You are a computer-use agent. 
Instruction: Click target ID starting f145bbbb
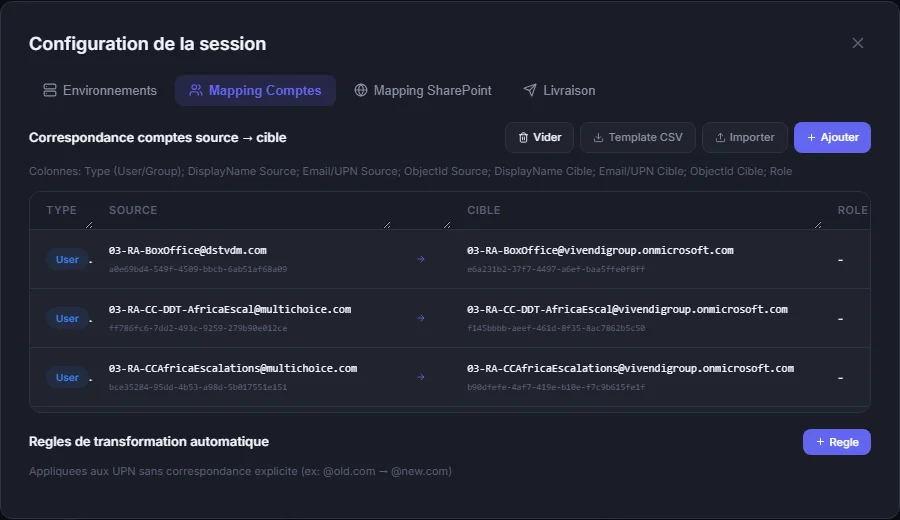tap(556, 328)
